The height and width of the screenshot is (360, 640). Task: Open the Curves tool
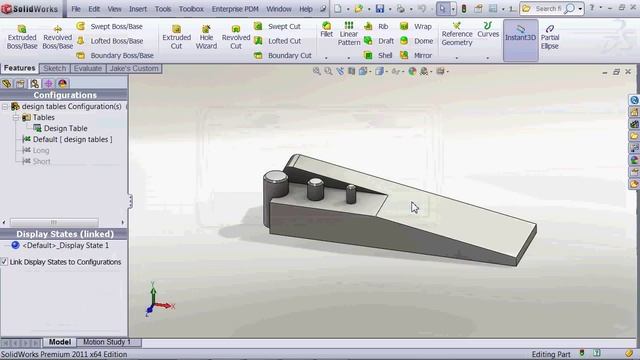[x=488, y=30]
